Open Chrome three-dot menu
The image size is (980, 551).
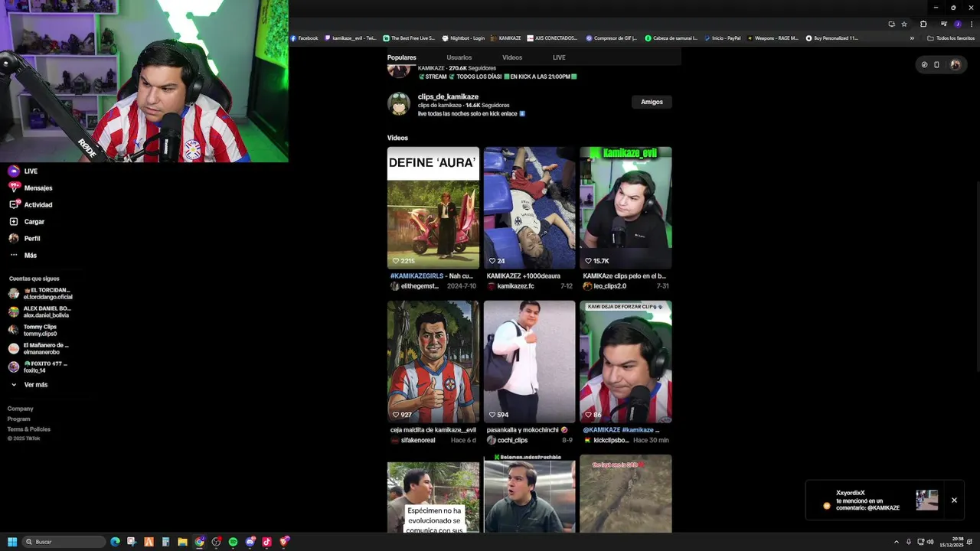(x=971, y=24)
